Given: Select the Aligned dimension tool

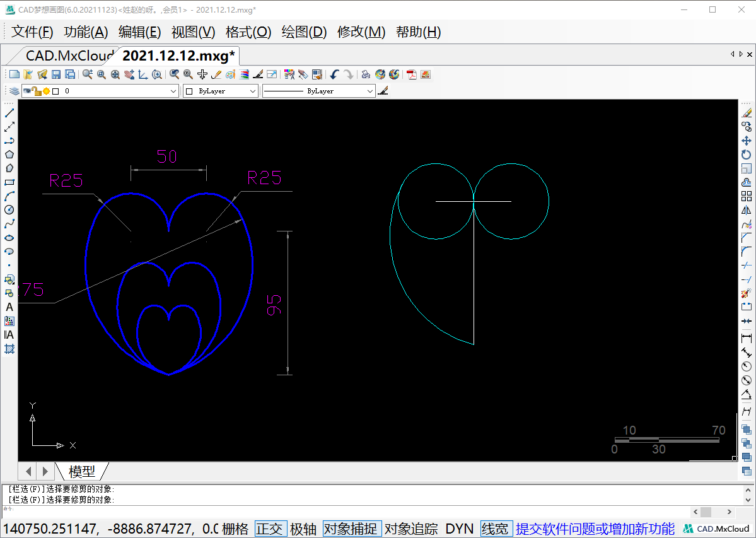Looking at the screenshot, I should [747, 353].
